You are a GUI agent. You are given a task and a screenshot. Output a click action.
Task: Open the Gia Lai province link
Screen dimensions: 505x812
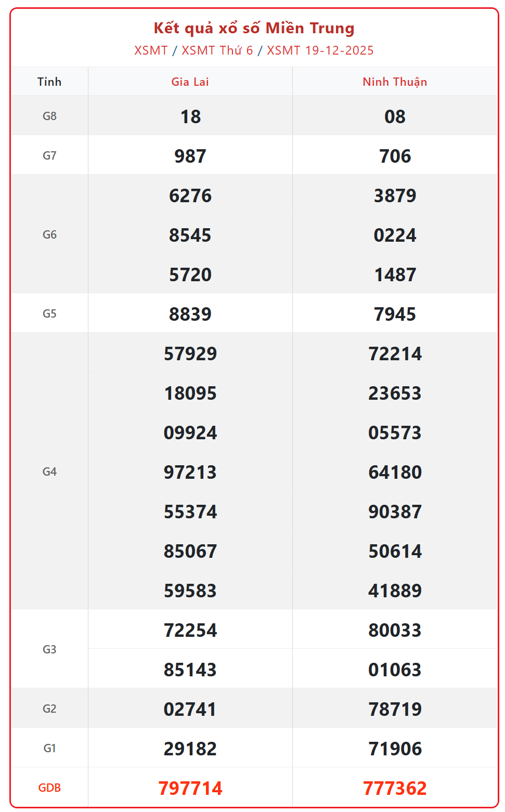click(x=190, y=82)
